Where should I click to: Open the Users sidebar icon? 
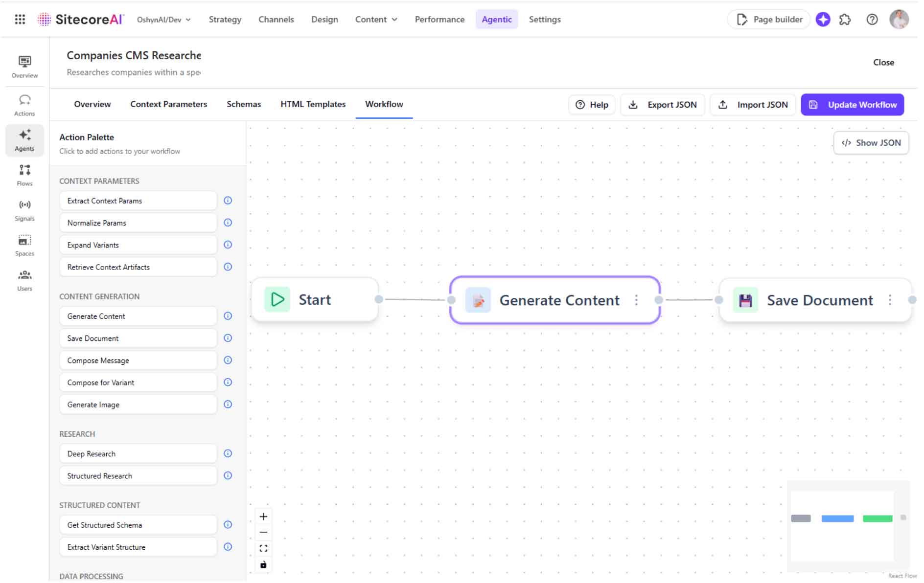24,281
